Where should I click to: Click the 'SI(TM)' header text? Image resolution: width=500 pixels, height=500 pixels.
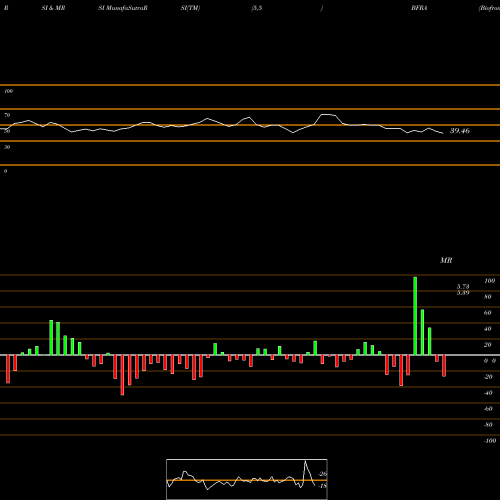pos(190,8)
